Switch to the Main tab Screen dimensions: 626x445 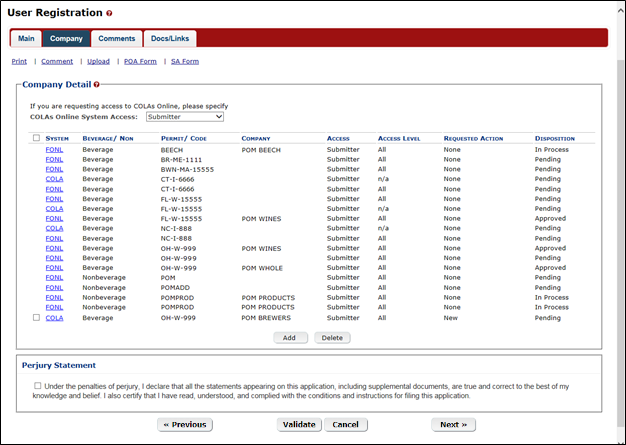(26, 39)
